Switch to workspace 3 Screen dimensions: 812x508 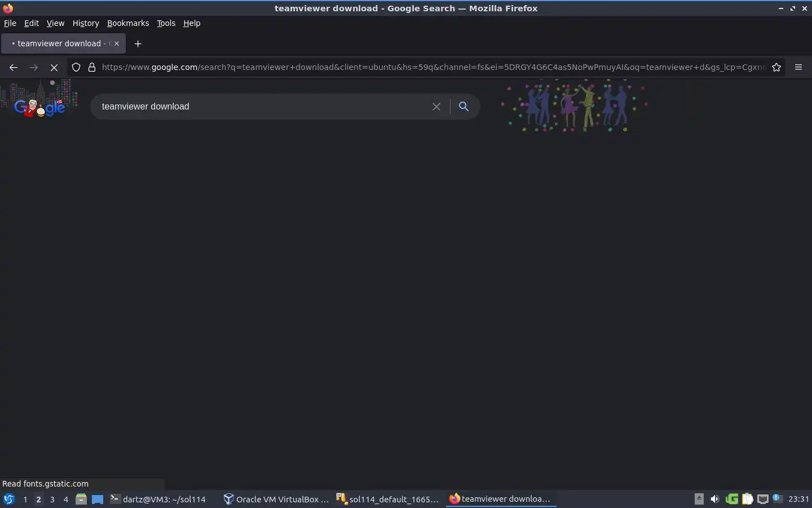[x=52, y=499]
